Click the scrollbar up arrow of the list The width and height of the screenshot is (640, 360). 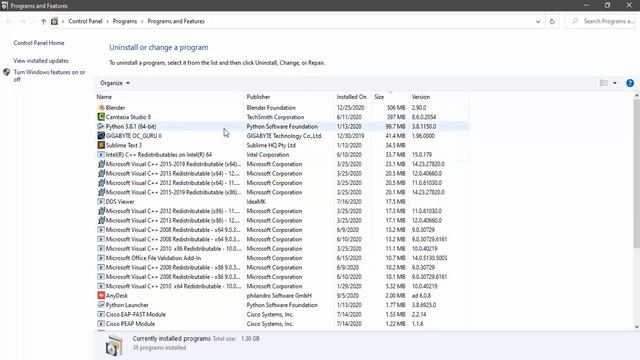[x=636, y=96]
